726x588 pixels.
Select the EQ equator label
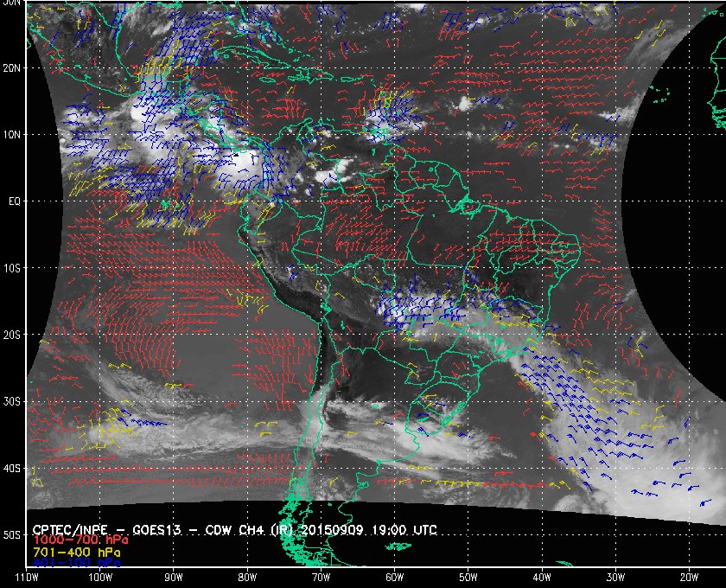15,201
